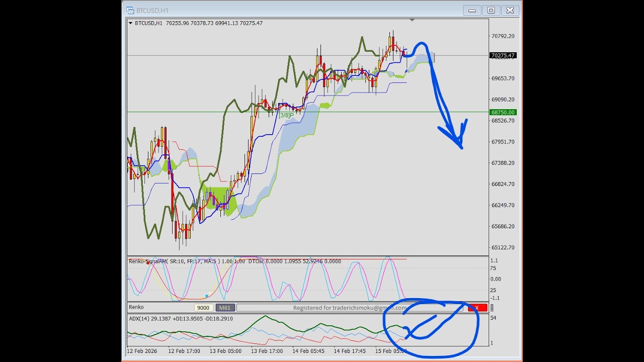The height and width of the screenshot is (362, 644).
Task: Click the chart window icon beside BTCUSD,H1 title
Action: (130, 11)
